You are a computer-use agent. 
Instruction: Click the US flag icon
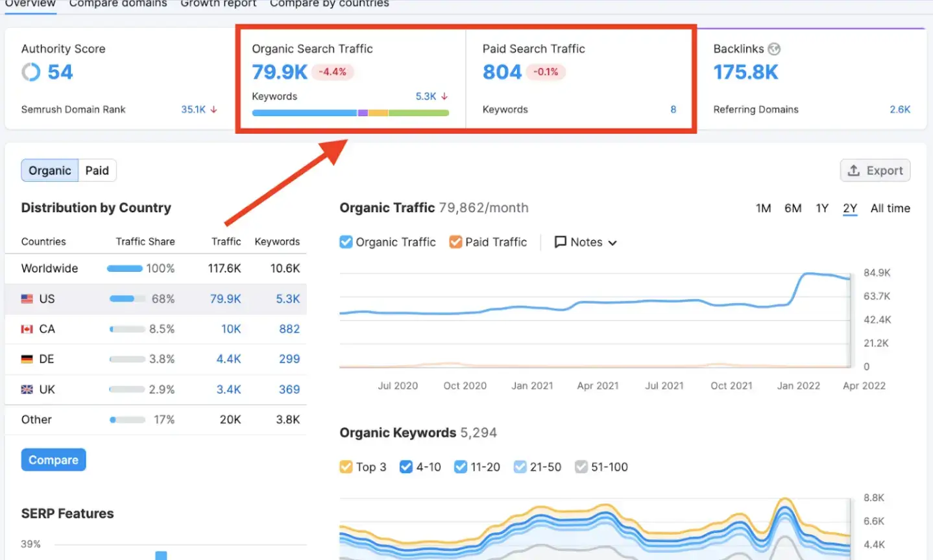tap(27, 298)
